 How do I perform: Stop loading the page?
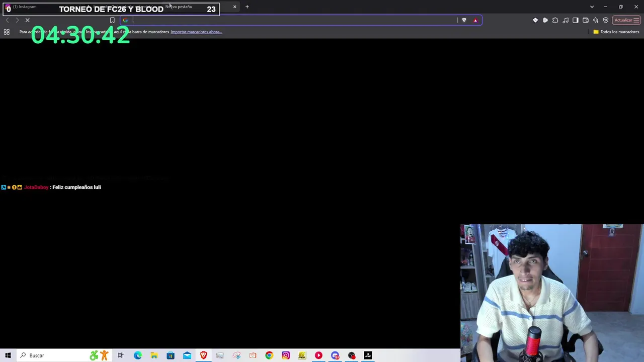tap(28, 20)
